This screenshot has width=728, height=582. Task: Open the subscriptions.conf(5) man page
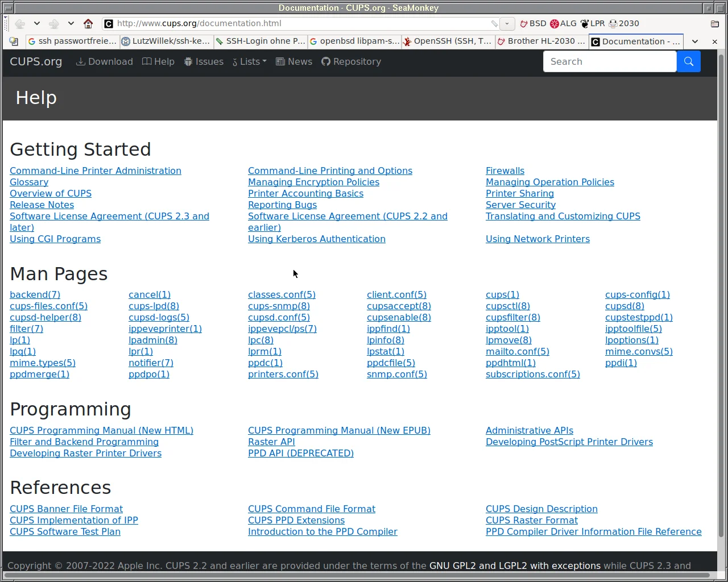click(x=533, y=374)
